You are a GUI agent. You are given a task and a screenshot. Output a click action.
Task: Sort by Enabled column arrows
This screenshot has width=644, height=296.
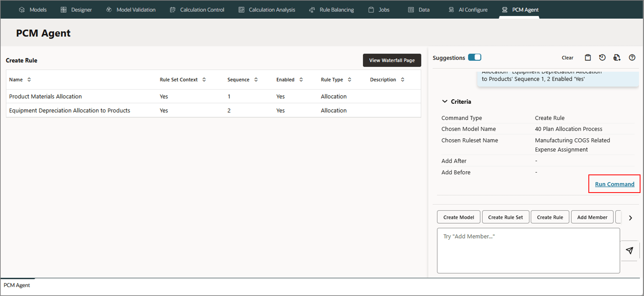click(301, 80)
